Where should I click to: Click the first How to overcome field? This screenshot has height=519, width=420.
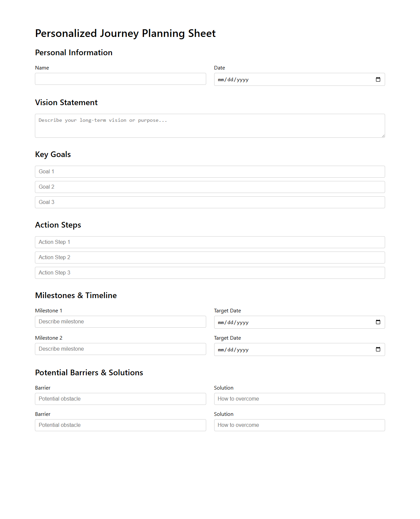tap(299, 399)
